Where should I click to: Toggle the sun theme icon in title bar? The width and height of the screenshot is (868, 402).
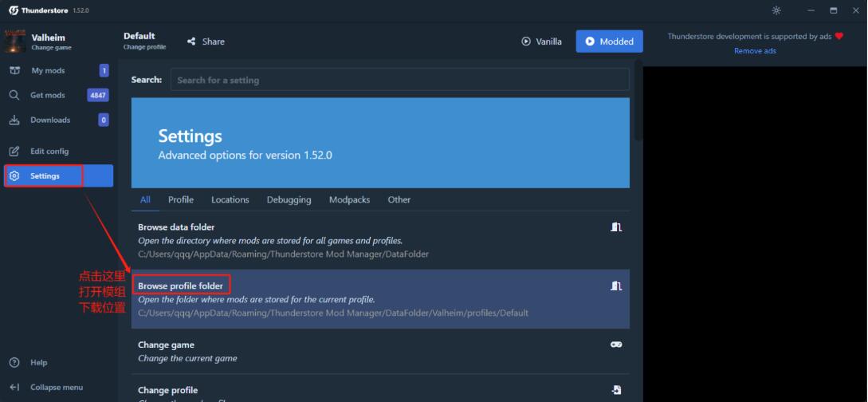(776, 10)
